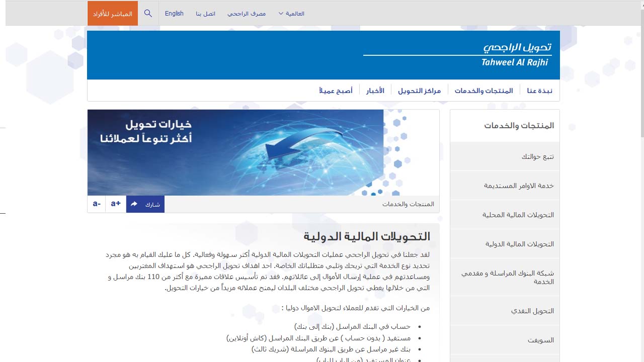
Task: Click list item مستفيد ( بدون حساب )
Action: tap(318, 337)
